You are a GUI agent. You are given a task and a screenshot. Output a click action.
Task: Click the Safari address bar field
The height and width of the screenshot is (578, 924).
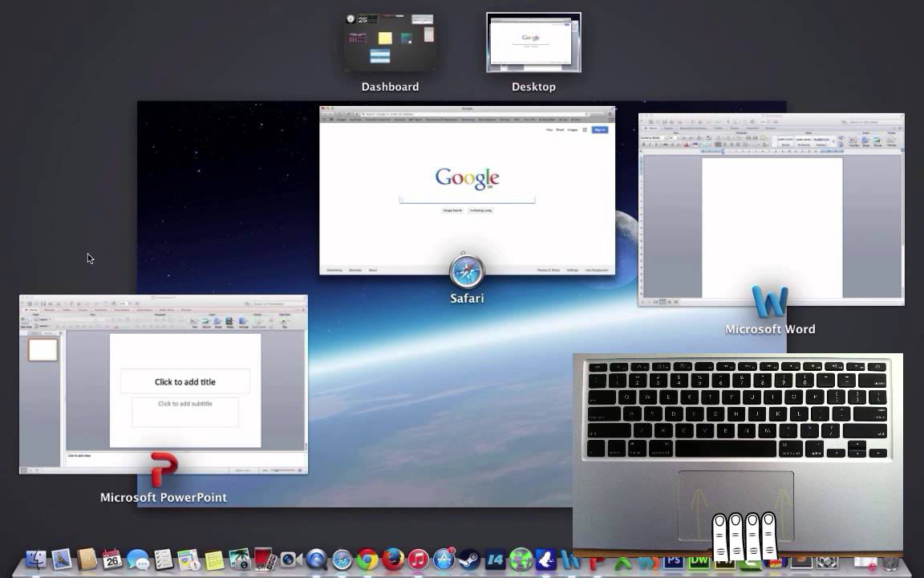click(x=475, y=114)
